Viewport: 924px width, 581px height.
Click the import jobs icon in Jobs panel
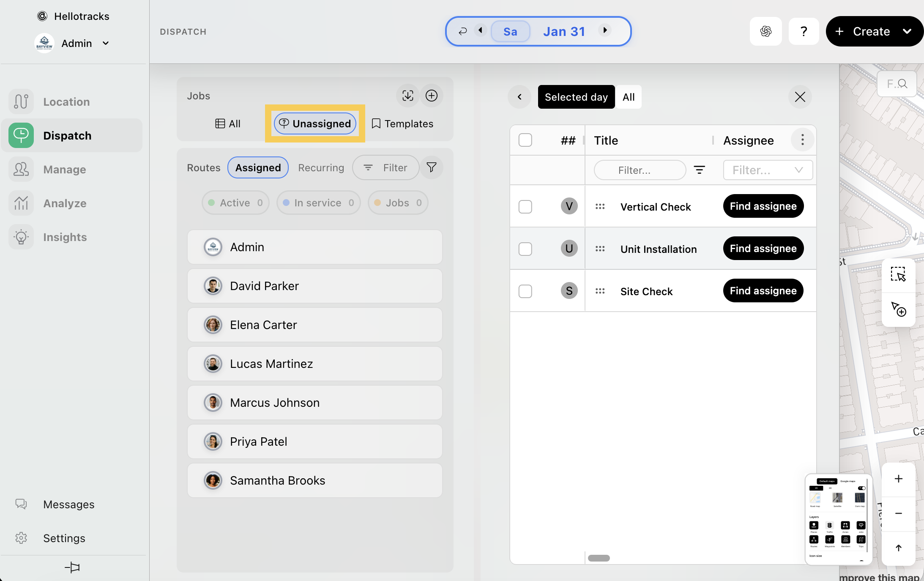point(407,96)
